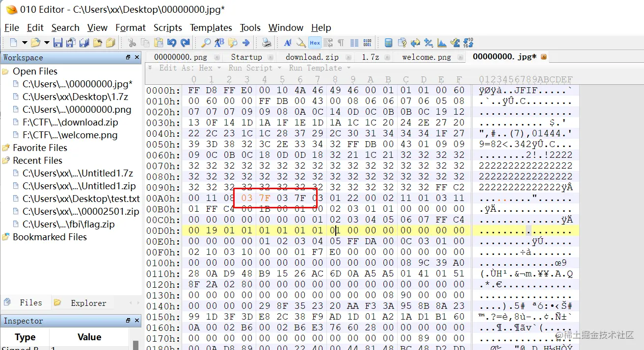Close the 00000000.jpg* tab
Image resolution: width=644 pixels, height=350 pixels.
coord(543,57)
